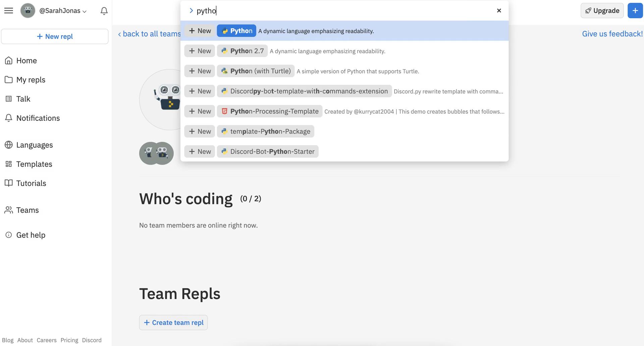Click New for template-Python-Package

[200, 131]
